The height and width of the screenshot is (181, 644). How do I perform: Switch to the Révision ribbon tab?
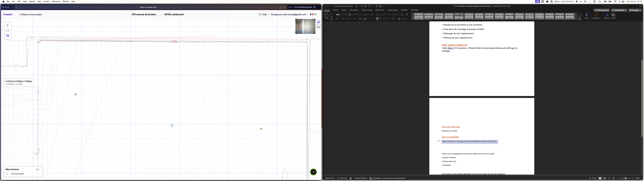[x=404, y=10]
